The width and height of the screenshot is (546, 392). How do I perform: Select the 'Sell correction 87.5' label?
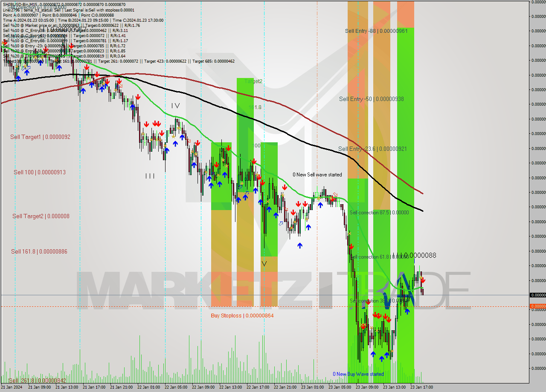coord(379,213)
